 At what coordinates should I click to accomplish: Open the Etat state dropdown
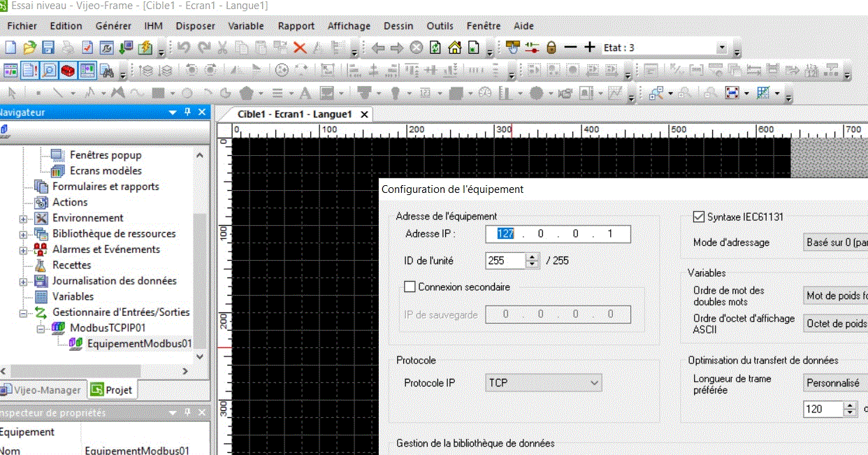coord(722,48)
